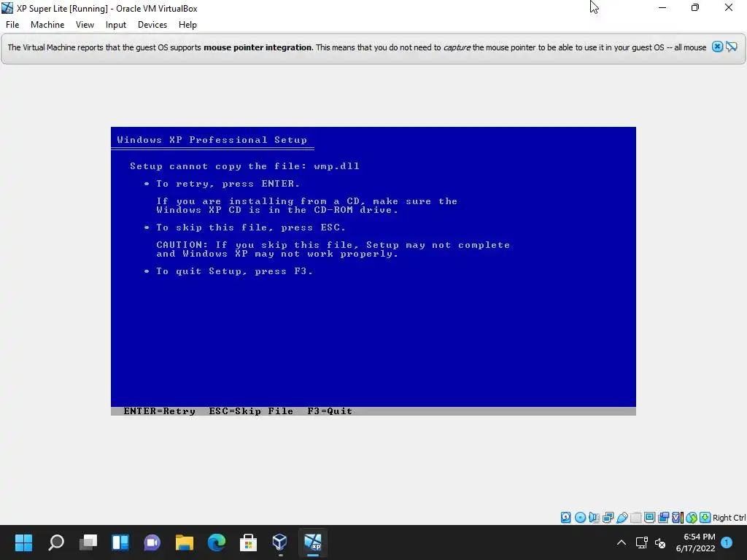Screen dimensions: 747x560
Task: Click the network adapters status icon
Action: click(608, 518)
